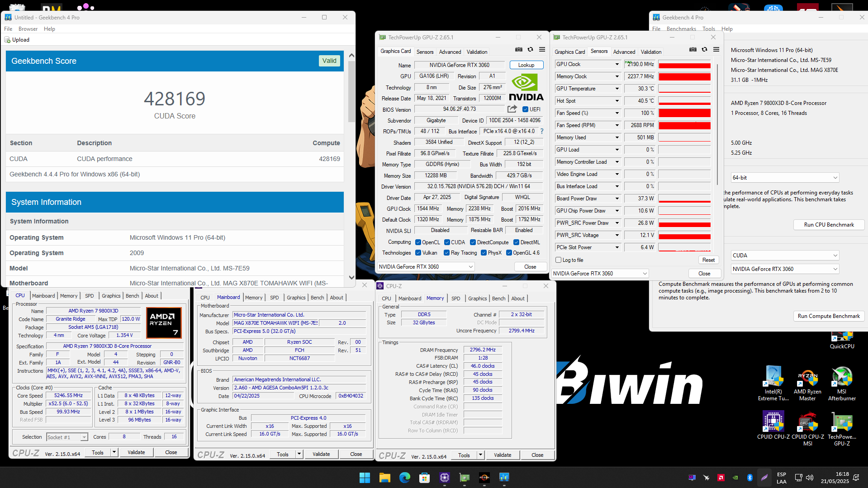Open Mainboard tab in leftmost CPU-Z window
The width and height of the screenshot is (868, 488).
pos(43,296)
